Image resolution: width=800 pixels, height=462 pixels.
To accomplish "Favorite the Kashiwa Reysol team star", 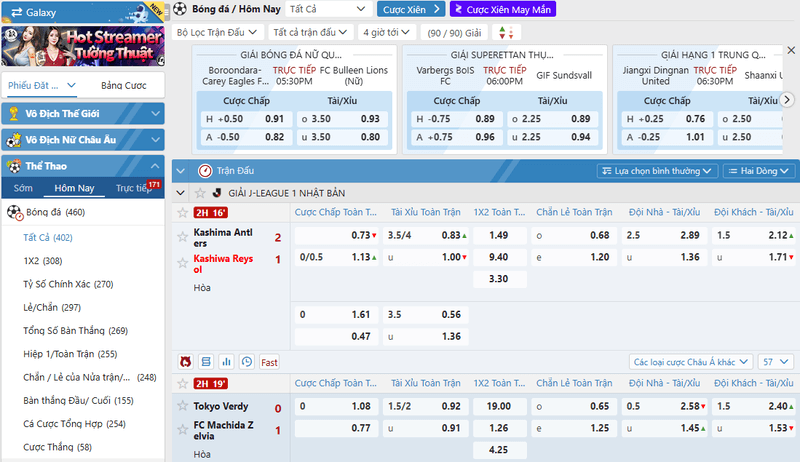I will [x=182, y=263].
